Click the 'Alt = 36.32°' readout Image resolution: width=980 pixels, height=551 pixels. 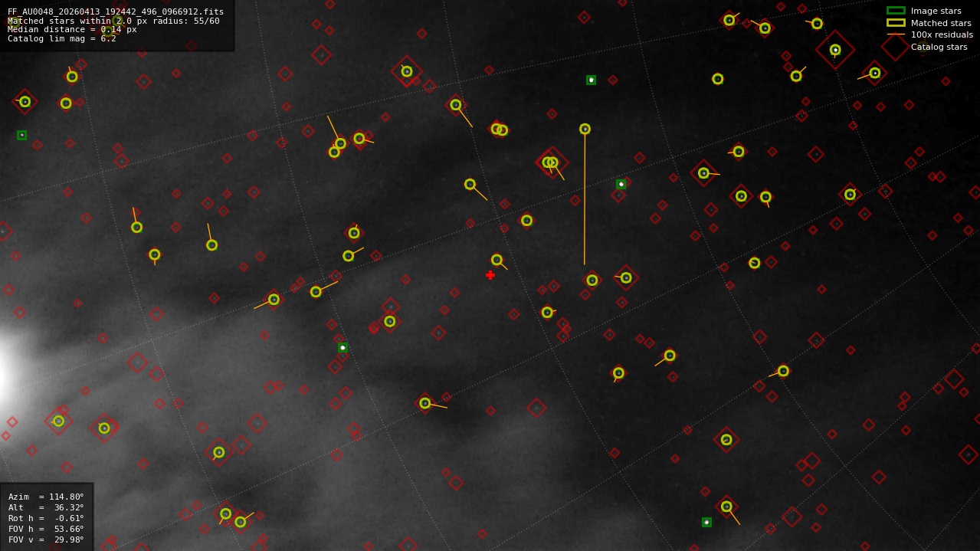[46, 507]
